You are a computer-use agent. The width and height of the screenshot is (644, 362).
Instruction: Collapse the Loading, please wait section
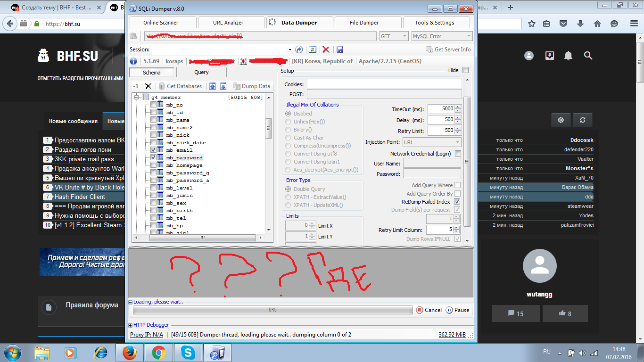pyautogui.click(x=131, y=302)
